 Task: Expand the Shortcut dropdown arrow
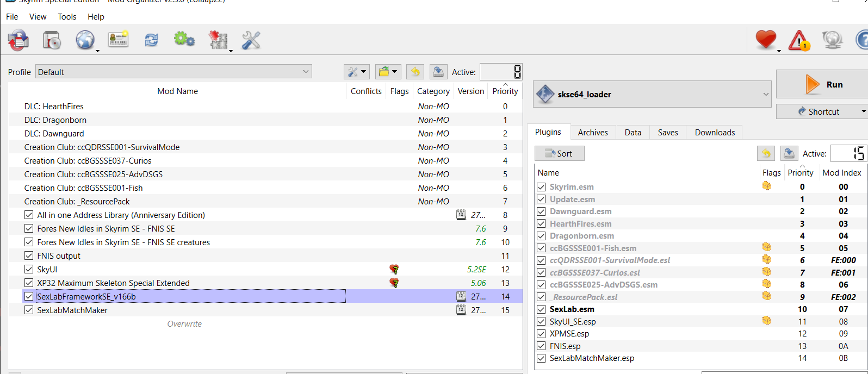tap(864, 111)
